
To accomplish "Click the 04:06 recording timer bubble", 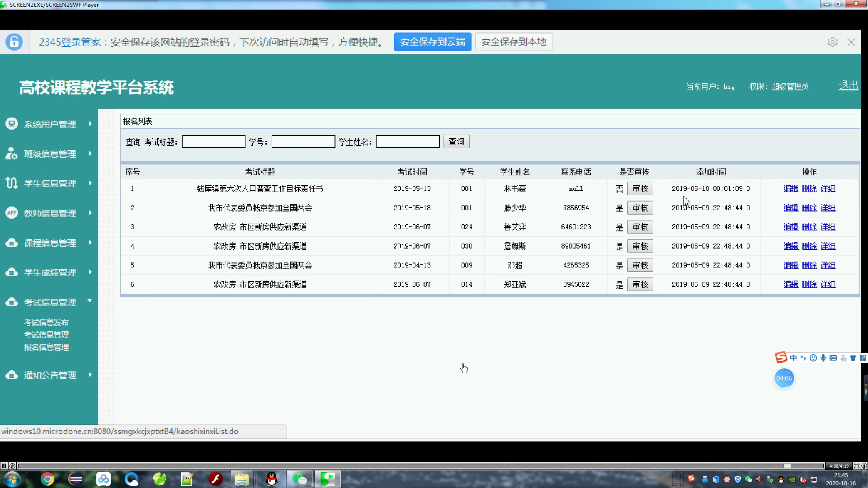I will 784,378.
